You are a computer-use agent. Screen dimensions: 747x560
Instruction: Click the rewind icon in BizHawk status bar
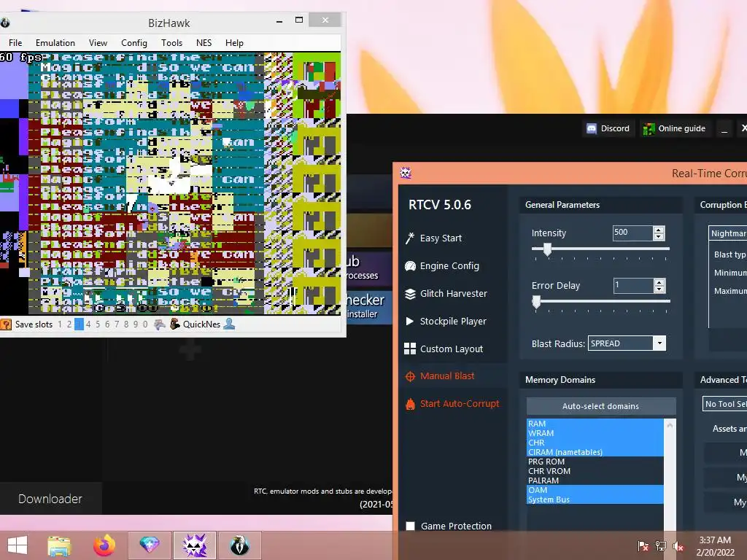pyautogui.click(x=160, y=324)
